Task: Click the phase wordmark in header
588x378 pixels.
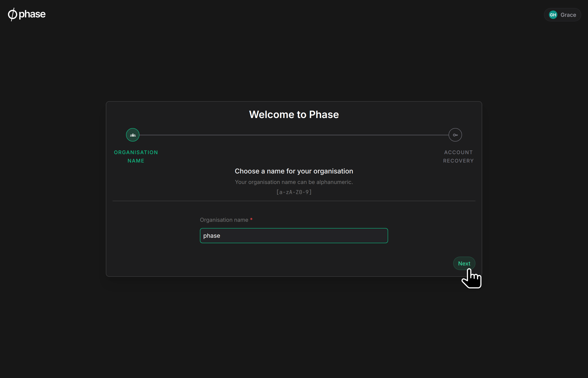Action: 32,14
